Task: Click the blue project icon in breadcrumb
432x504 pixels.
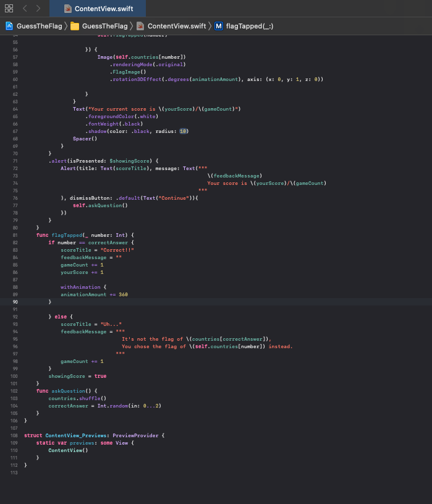Action: pos(9,26)
